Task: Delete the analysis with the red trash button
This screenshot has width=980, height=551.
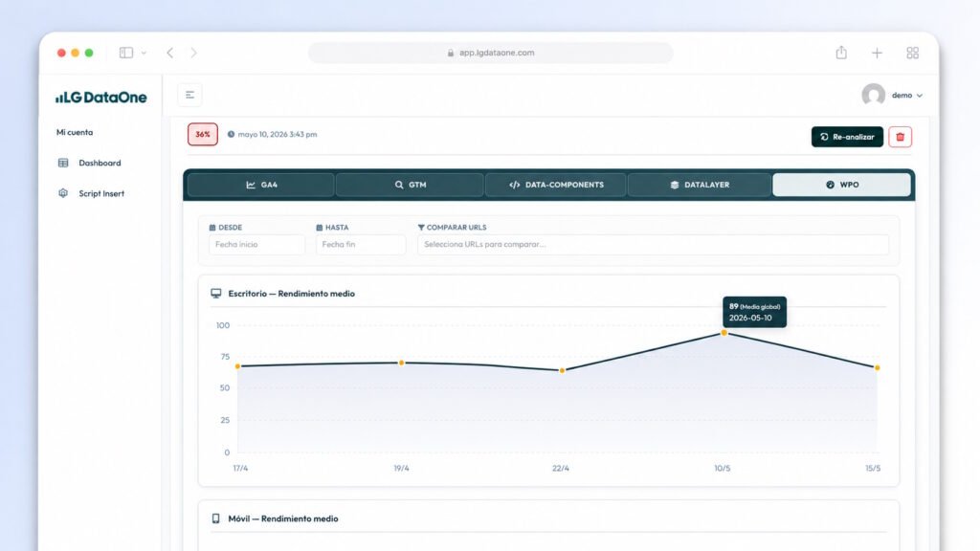Action: (x=900, y=137)
